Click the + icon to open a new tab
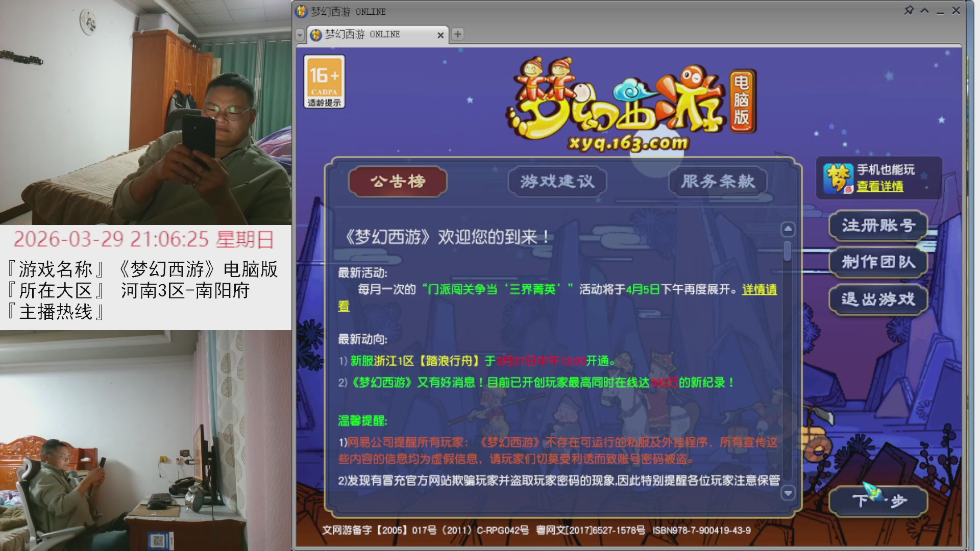 (457, 34)
